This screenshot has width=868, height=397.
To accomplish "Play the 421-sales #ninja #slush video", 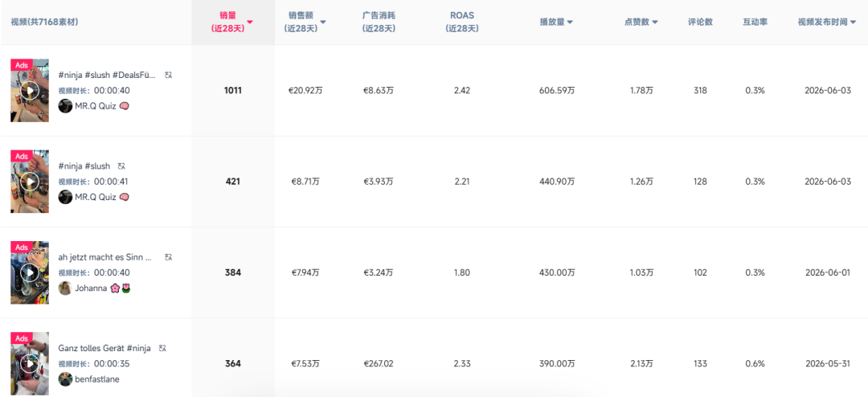I will [30, 181].
